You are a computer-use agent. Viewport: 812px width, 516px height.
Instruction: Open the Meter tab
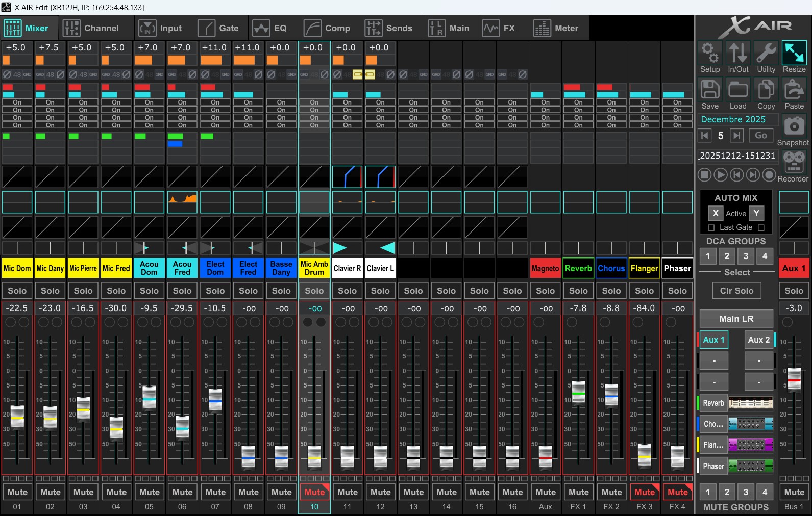pos(556,28)
